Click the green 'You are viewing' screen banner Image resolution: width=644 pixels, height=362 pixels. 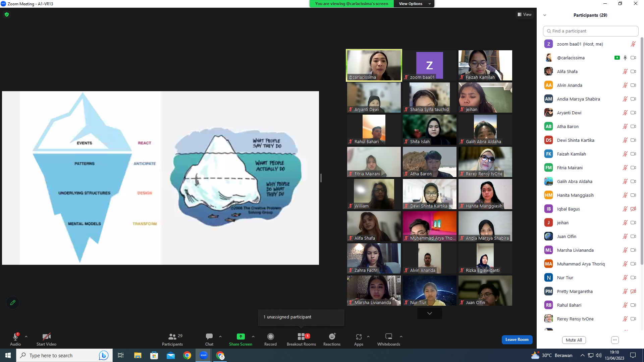click(352, 4)
